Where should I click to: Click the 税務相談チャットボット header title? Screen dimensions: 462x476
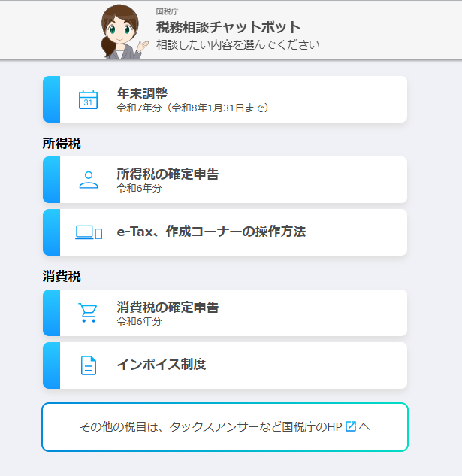[228, 28]
